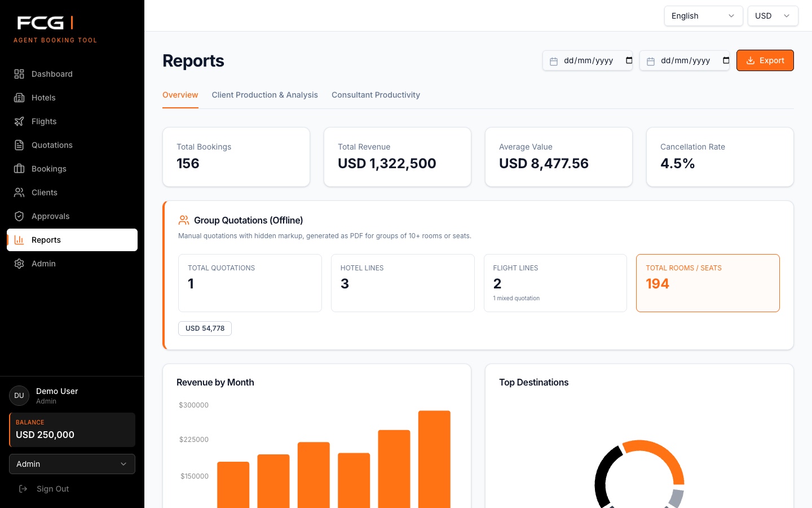
Task: Click the Flight Lines tile
Action: click(555, 283)
